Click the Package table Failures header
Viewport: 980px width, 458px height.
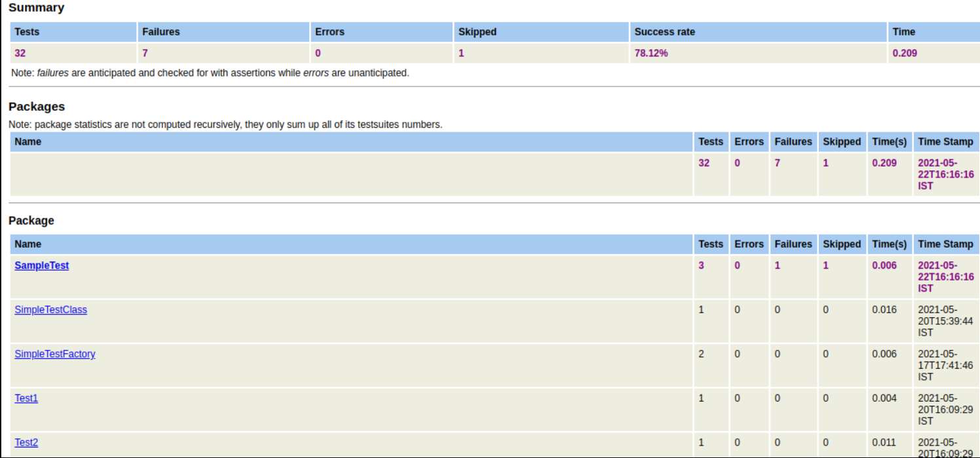pyautogui.click(x=793, y=244)
